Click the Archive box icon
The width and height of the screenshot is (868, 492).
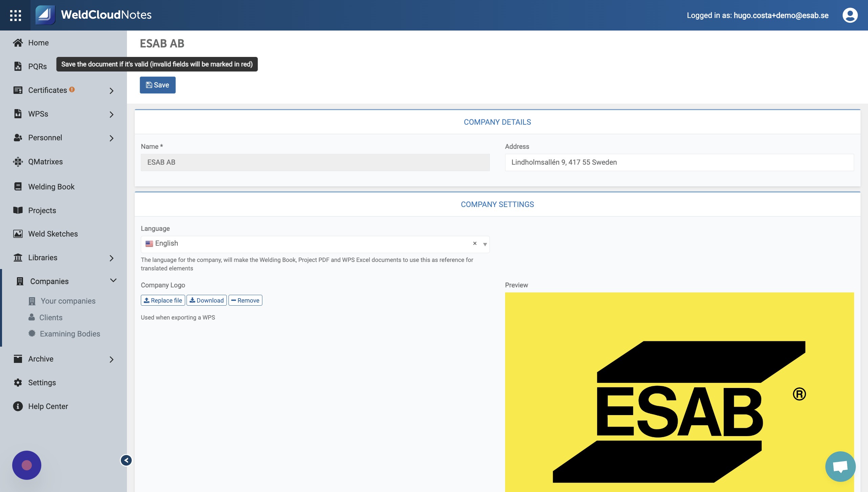(18, 359)
